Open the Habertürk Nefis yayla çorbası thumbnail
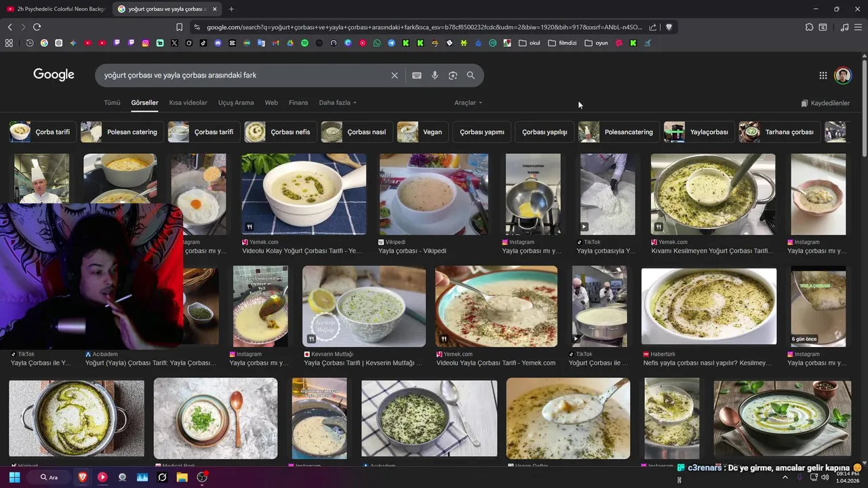 (x=709, y=306)
